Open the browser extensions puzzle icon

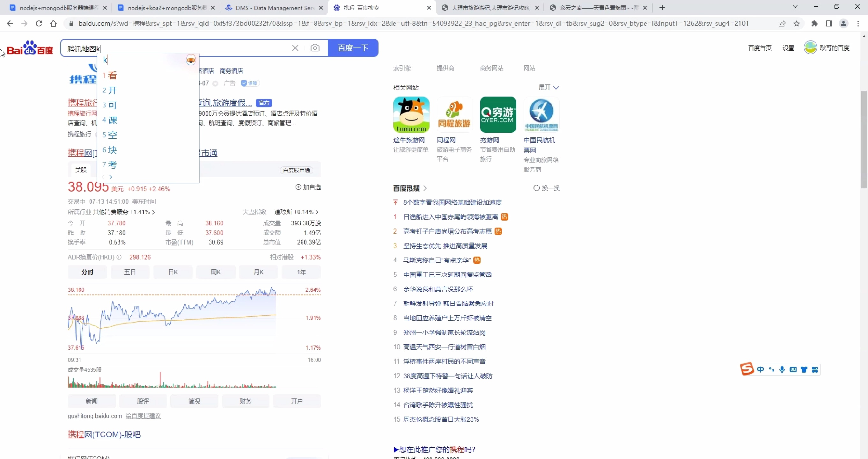tap(815, 24)
